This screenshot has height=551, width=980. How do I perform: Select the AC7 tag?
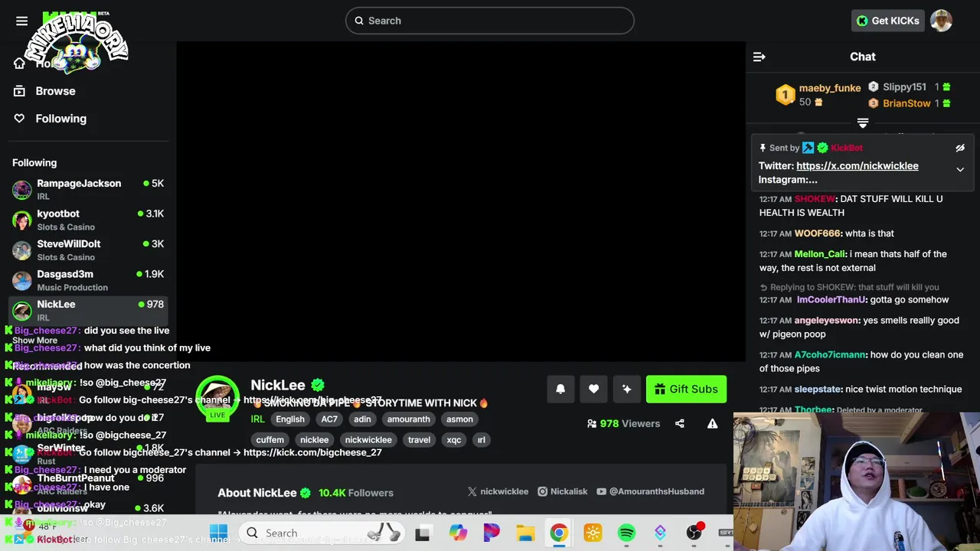click(x=329, y=419)
